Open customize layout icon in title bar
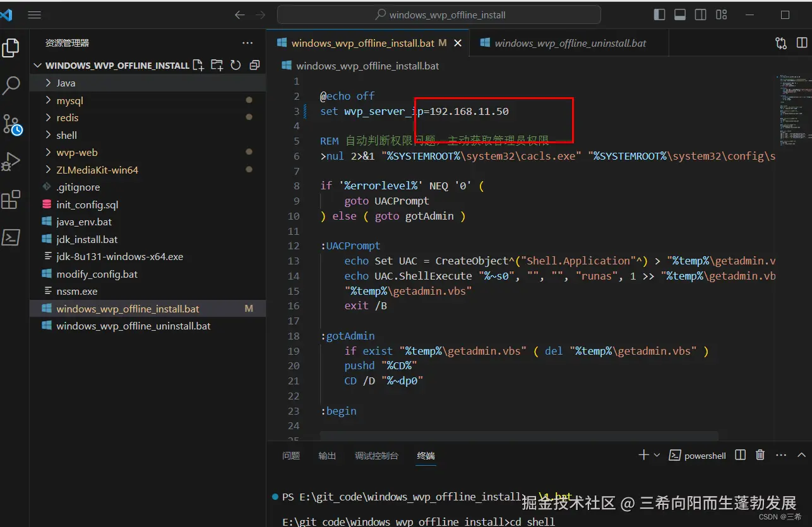Screen dimensions: 812x527 click(x=722, y=15)
